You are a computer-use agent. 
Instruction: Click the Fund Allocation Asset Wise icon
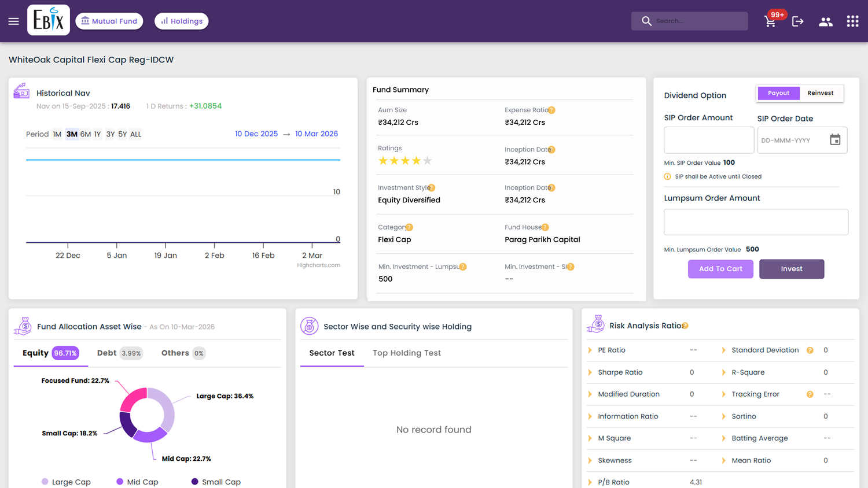(x=23, y=326)
